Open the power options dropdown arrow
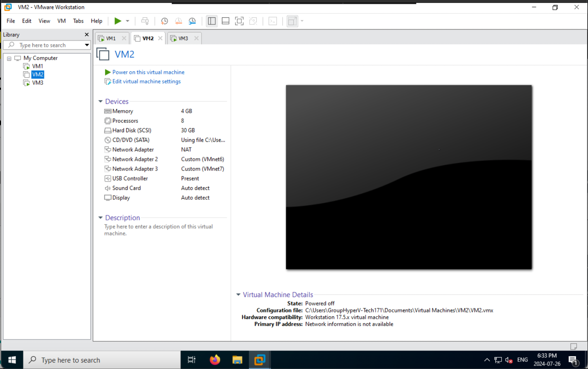 [x=127, y=21]
